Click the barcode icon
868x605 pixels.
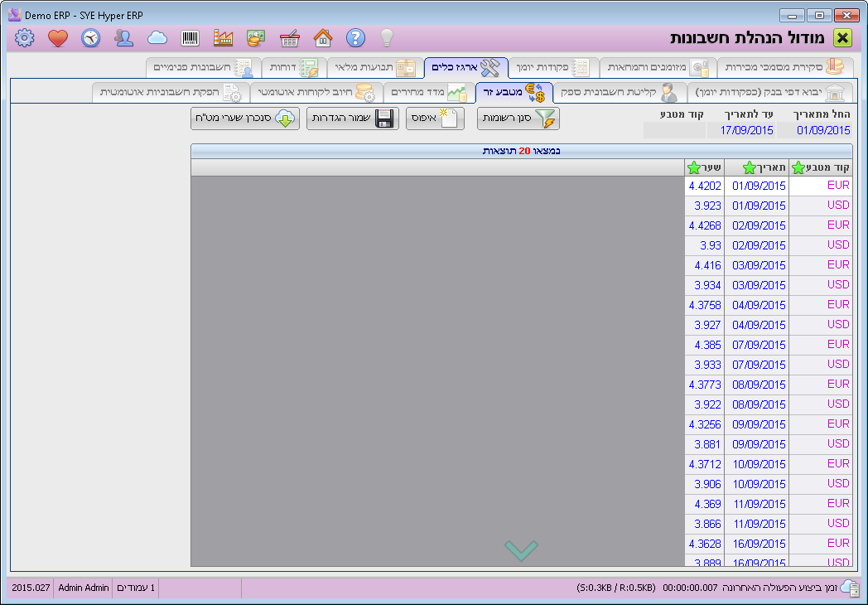pyautogui.click(x=190, y=37)
